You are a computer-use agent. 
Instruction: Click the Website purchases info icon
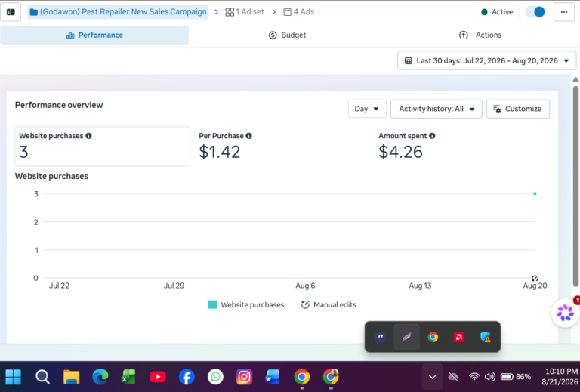89,136
